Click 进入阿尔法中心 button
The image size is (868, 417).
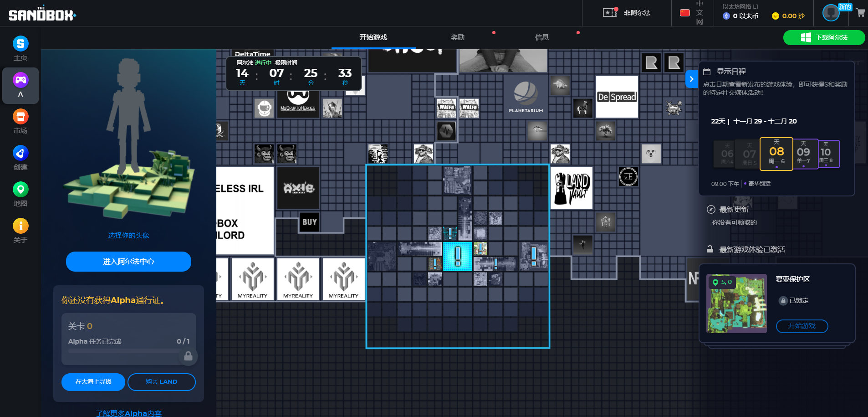tap(128, 262)
